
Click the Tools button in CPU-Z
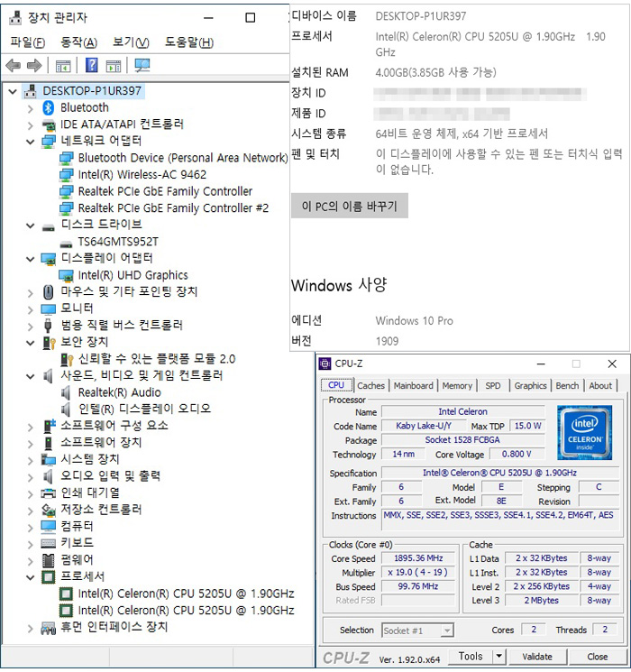coord(471,656)
